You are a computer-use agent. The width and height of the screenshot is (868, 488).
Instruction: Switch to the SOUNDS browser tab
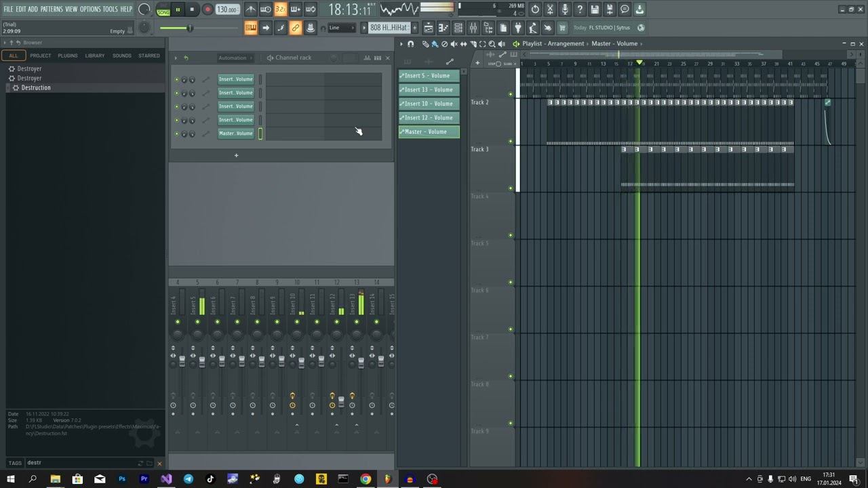click(122, 56)
